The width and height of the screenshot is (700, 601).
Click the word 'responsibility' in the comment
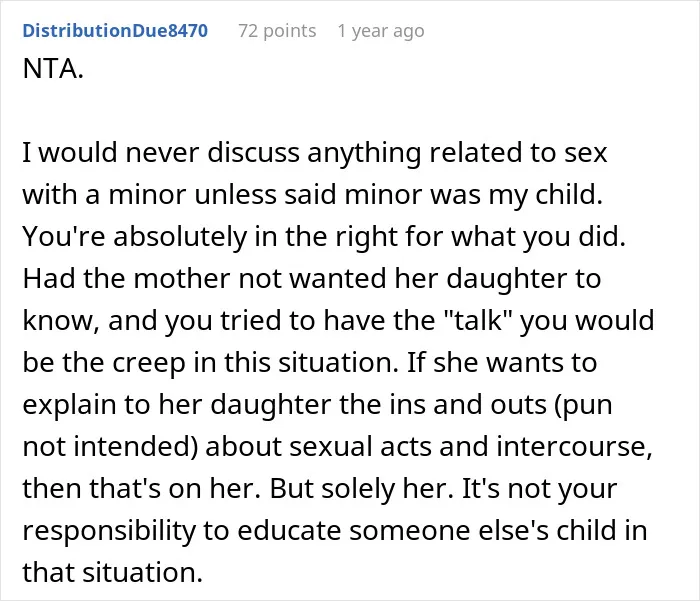click(109, 531)
